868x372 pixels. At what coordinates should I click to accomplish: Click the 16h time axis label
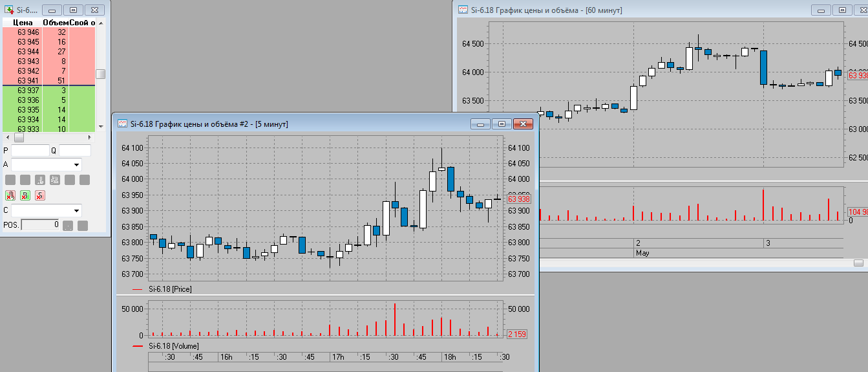tap(226, 357)
